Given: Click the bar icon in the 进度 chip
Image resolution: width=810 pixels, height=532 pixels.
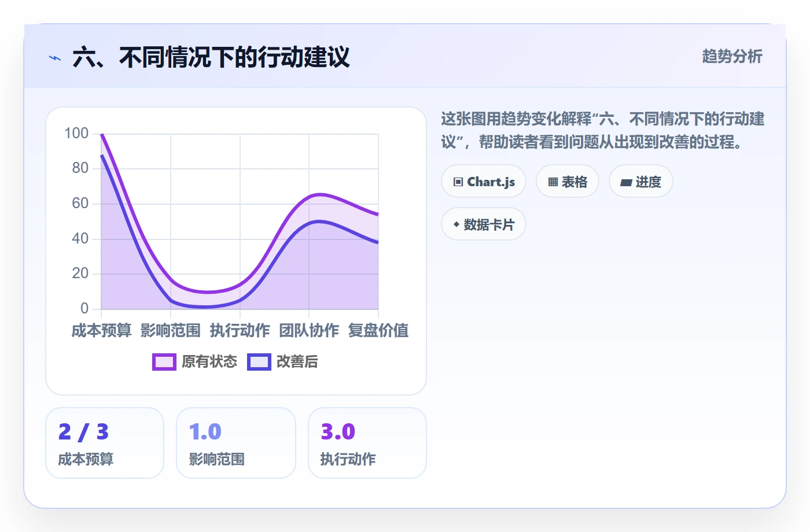Looking at the screenshot, I should (626, 183).
